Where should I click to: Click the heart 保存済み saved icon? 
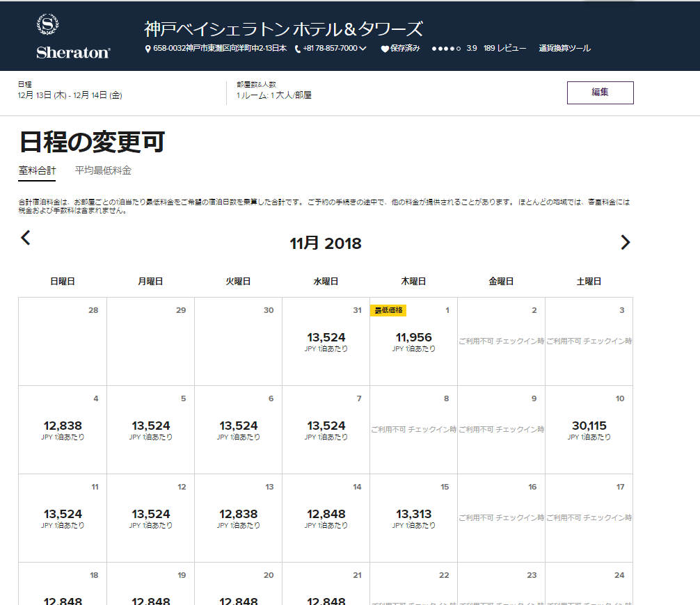click(x=384, y=49)
